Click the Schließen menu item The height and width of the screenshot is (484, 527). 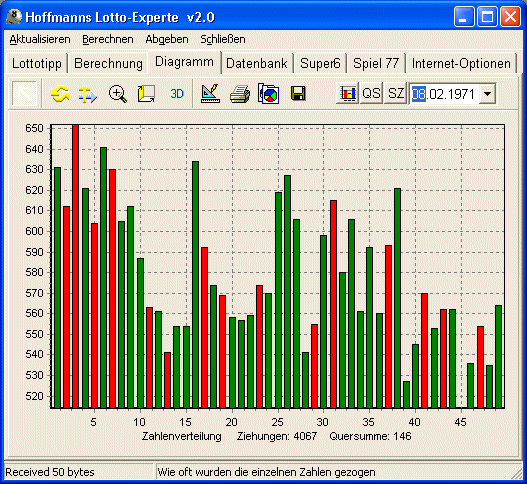(x=223, y=39)
